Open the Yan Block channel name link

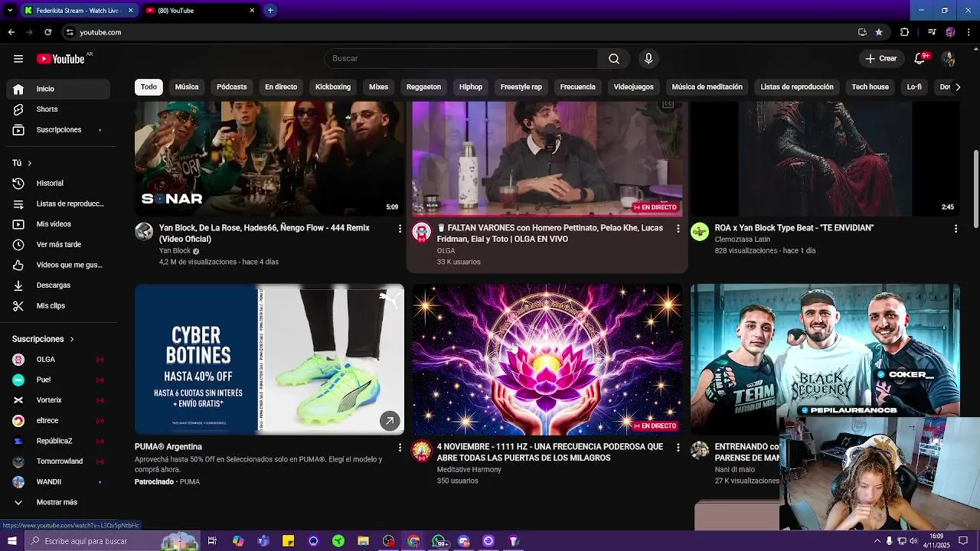(175, 251)
